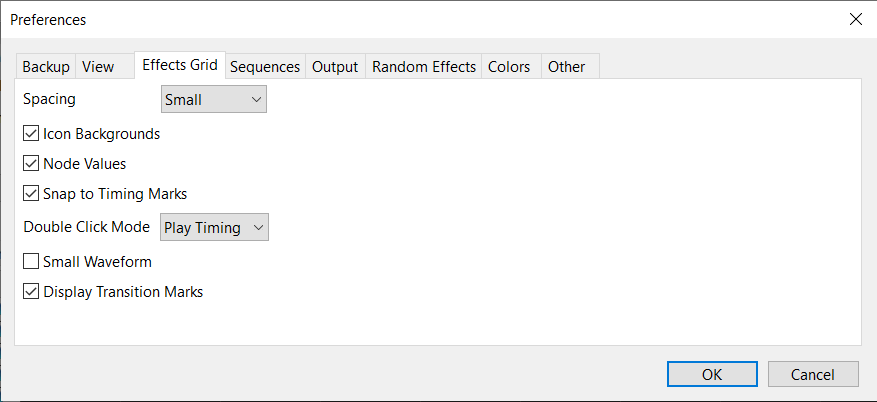
Task: Expand the Double Click Mode dropdown
Action: [x=214, y=228]
